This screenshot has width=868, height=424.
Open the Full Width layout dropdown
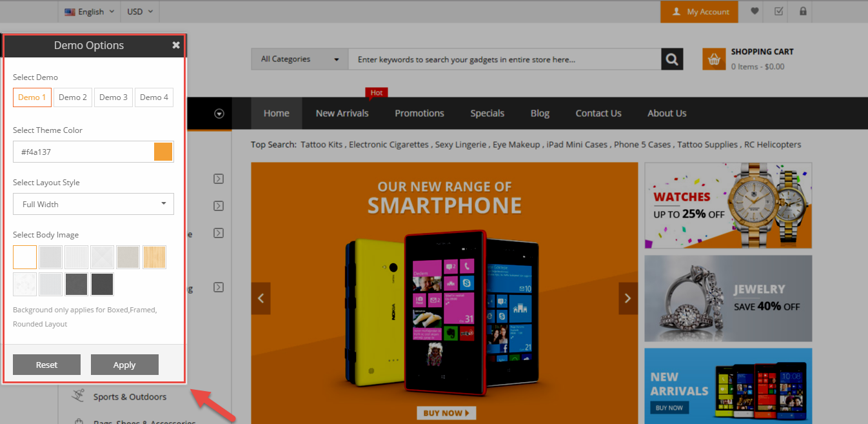click(94, 204)
